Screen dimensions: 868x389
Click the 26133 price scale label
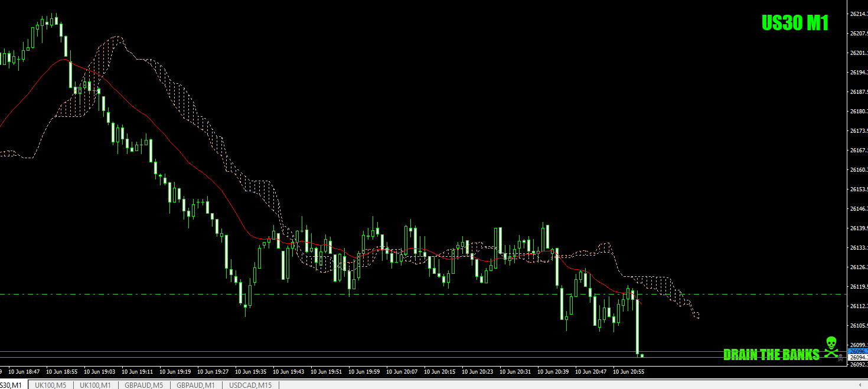pos(859,247)
